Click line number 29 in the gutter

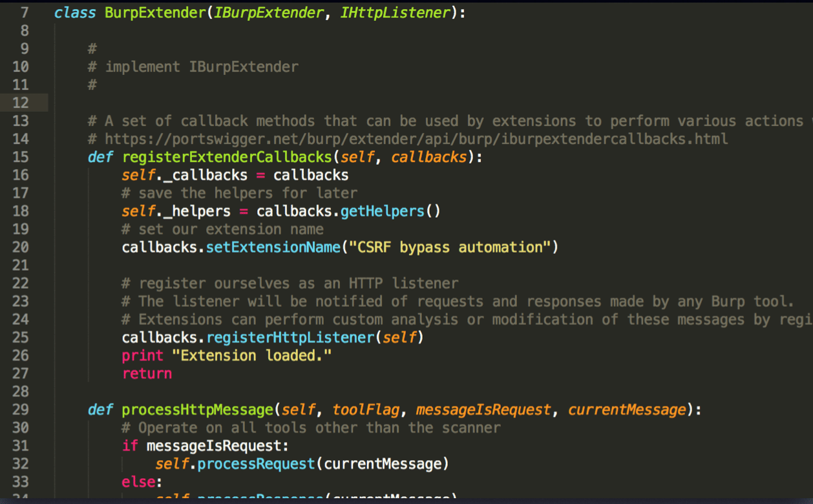tap(21, 410)
